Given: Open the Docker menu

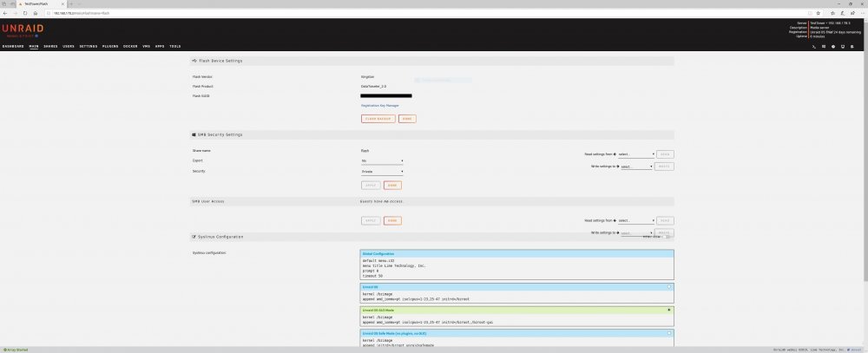Looking at the screenshot, I should coord(131,47).
